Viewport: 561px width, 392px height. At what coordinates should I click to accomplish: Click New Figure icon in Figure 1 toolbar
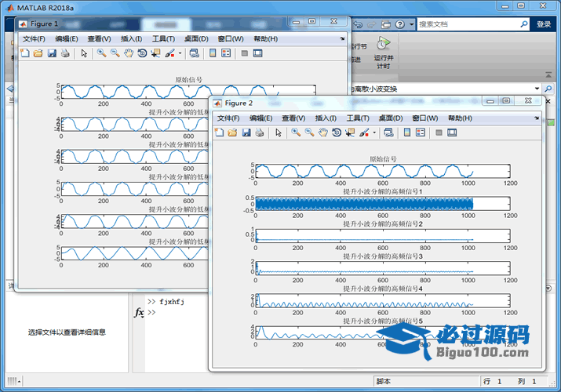24,53
